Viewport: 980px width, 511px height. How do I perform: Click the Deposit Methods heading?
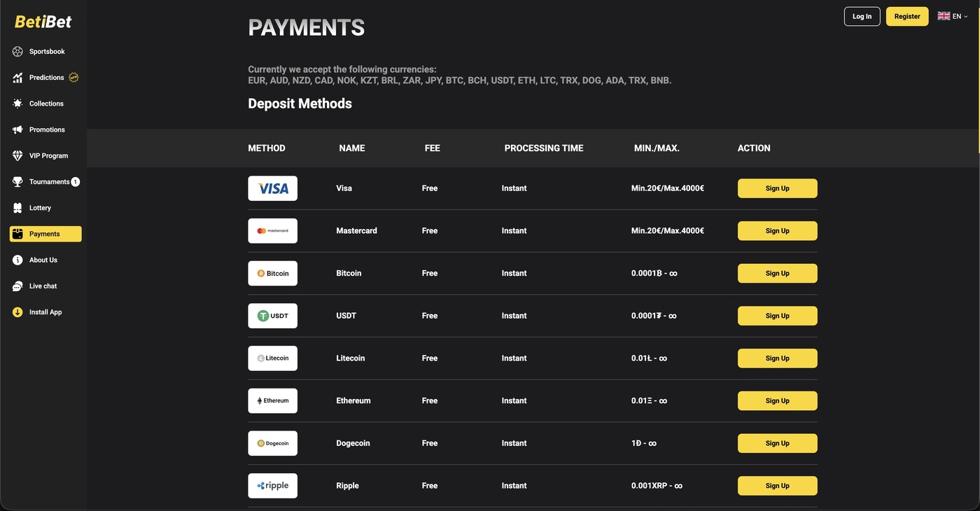tap(300, 104)
